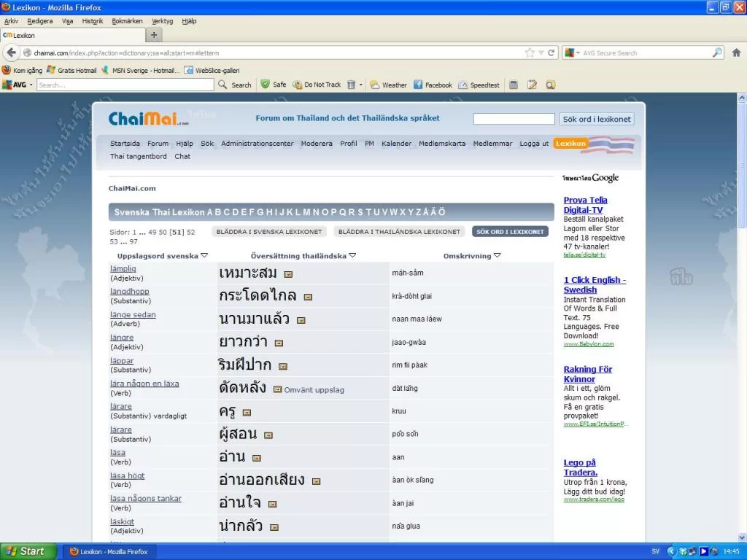This screenshot has width=747, height=560.
Task: Sort by the Uppslagsord svenska arrow
Action: tap(204, 256)
